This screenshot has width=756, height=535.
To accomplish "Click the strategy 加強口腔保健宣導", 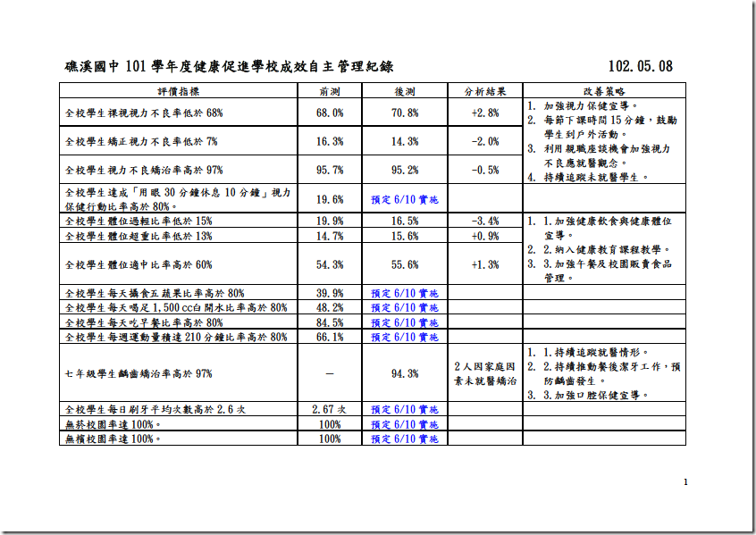I will (601, 396).
